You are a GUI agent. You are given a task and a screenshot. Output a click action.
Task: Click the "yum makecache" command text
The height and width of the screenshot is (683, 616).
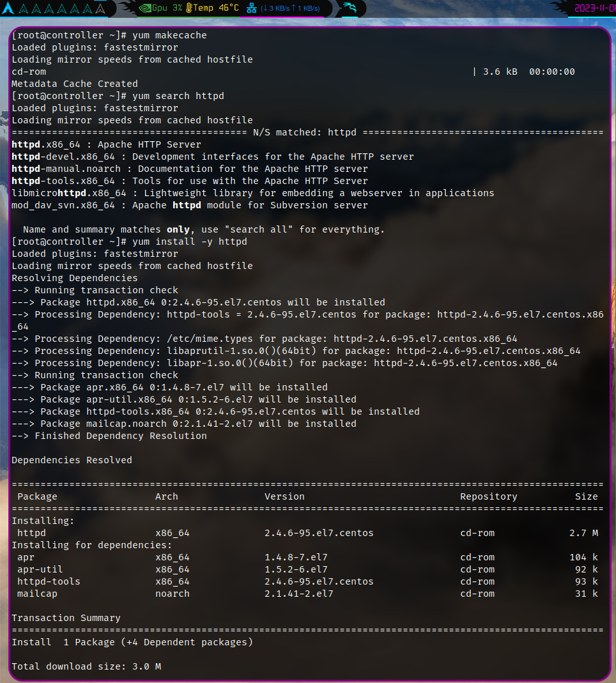click(169, 35)
